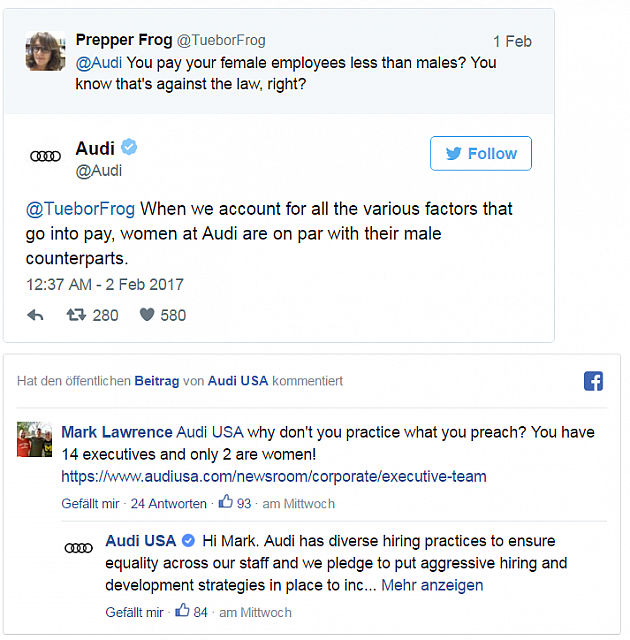Like the Audi tweet via heart icon
Image resolution: width=630 pixels, height=640 pixels.
[147, 315]
